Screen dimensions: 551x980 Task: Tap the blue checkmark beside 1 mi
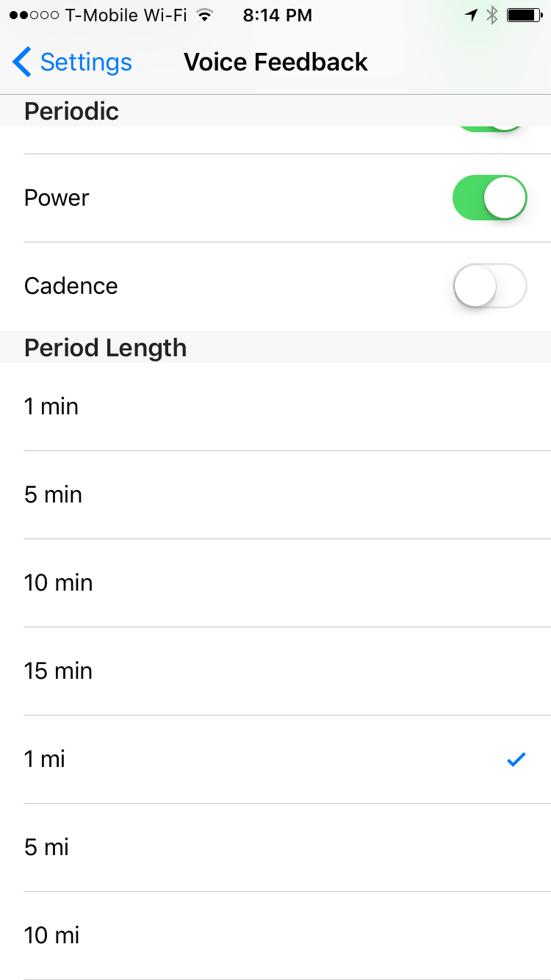[516, 760]
